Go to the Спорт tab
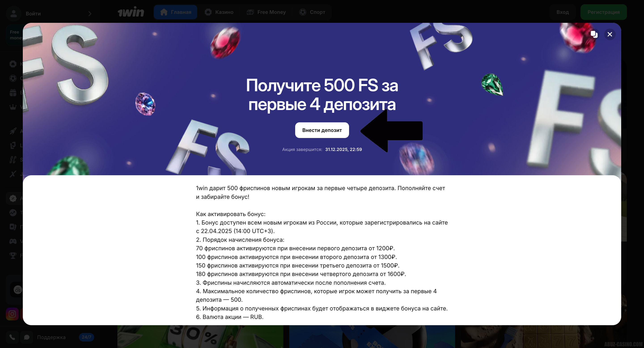Image resolution: width=644 pixels, height=348 pixels. pyautogui.click(x=312, y=12)
